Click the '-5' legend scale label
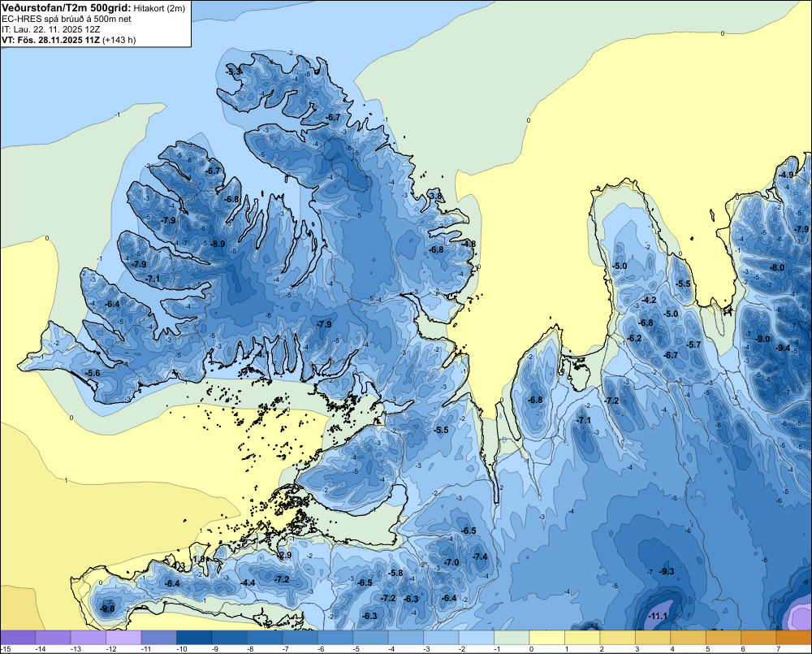Image resolution: width=812 pixels, height=654 pixels. point(356,649)
